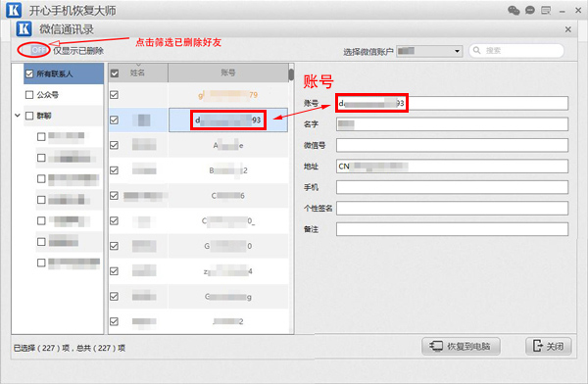The width and height of the screenshot is (588, 384).
Task: Uncheck the 所有联系人 checkbox
Action: (x=29, y=73)
